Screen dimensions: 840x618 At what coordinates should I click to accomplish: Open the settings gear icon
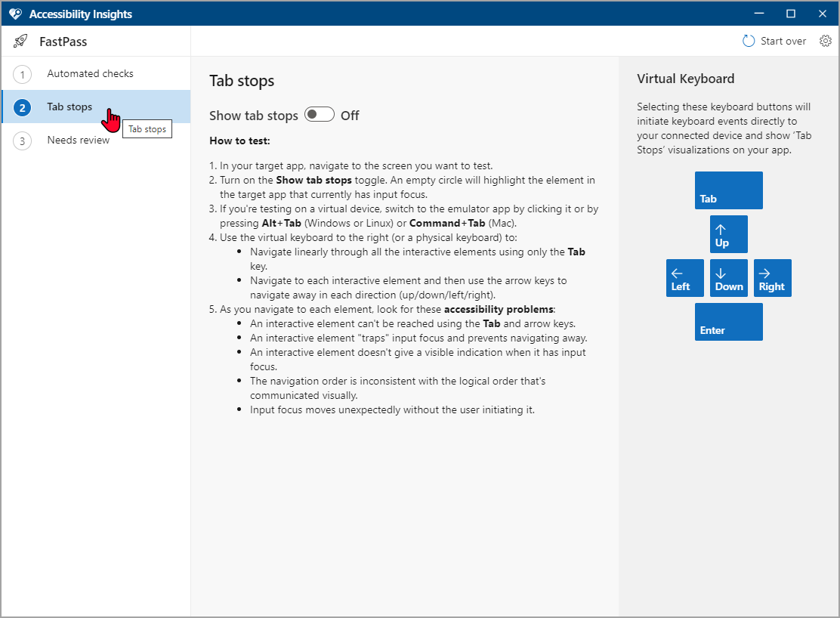825,41
